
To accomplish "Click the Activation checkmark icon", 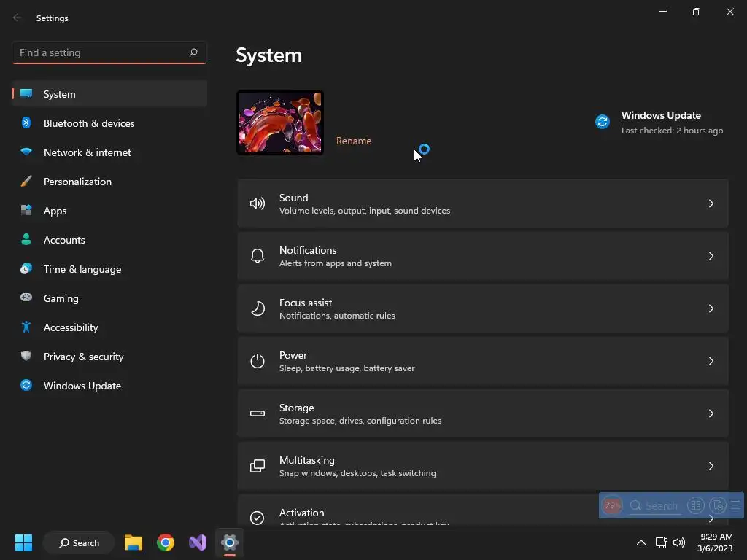I will [258, 518].
